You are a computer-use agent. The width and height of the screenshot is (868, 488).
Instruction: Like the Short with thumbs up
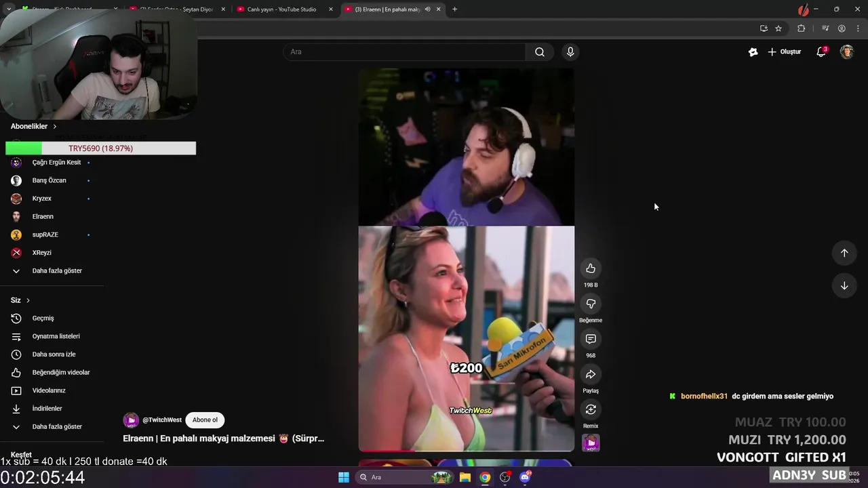tap(591, 268)
